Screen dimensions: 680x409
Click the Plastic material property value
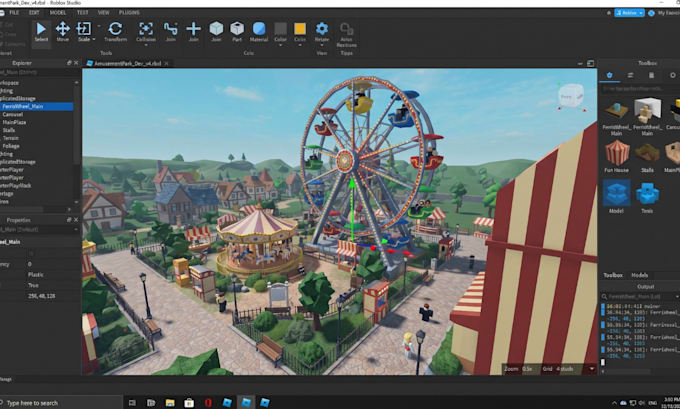pyautogui.click(x=36, y=275)
